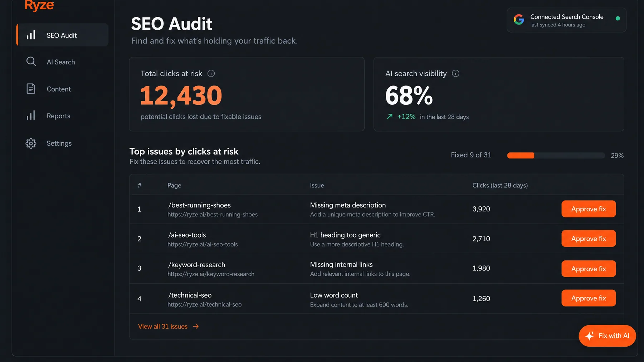
Task: Click the AI Search magnifier icon
Action: (31, 62)
